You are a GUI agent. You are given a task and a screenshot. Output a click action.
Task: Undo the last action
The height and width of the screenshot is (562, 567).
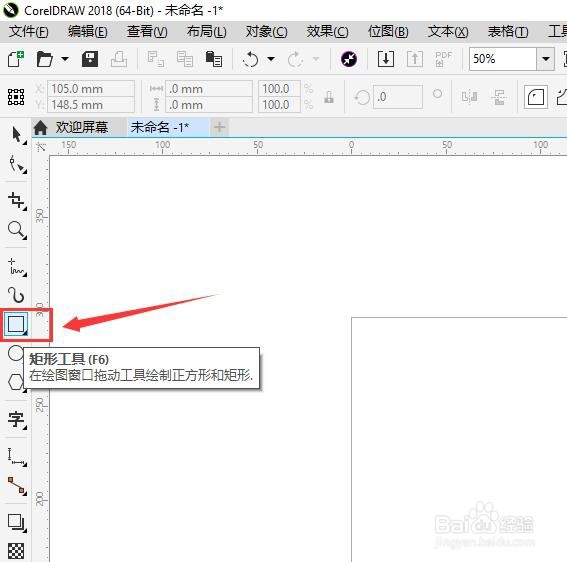coord(251,59)
